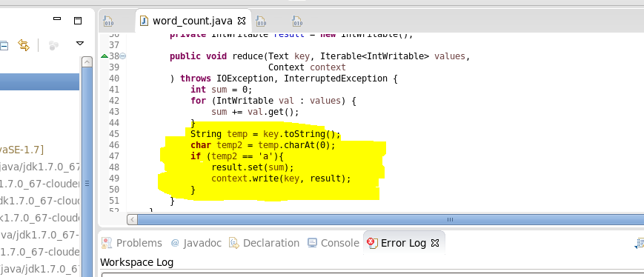This screenshot has width=644, height=277.
Task: Click the 'String temp = key.toString();' line
Action: (x=266, y=134)
